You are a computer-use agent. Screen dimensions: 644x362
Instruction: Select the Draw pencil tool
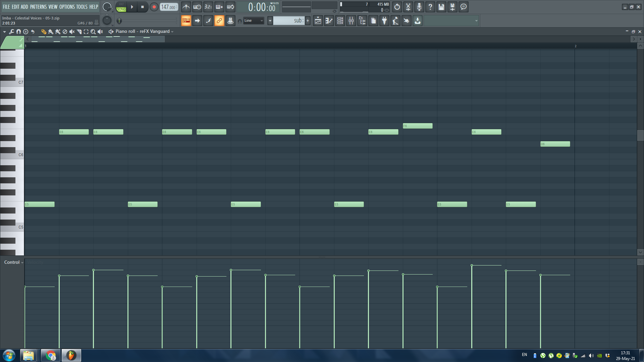pos(44,32)
